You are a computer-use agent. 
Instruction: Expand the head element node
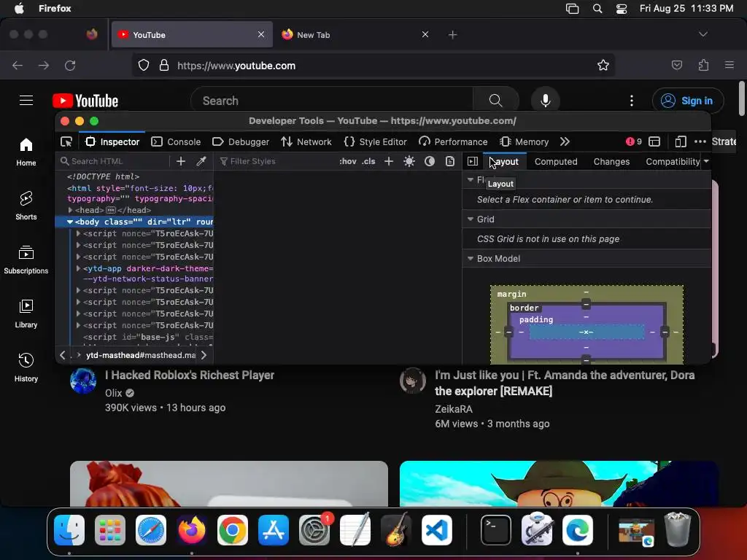pyautogui.click(x=71, y=210)
